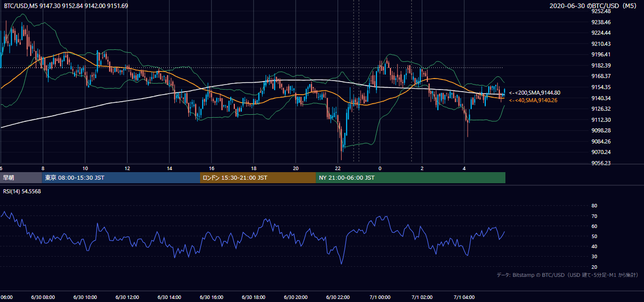Select the 早朝 session bar
Viewport: 644px width, 302px height.
point(21,178)
